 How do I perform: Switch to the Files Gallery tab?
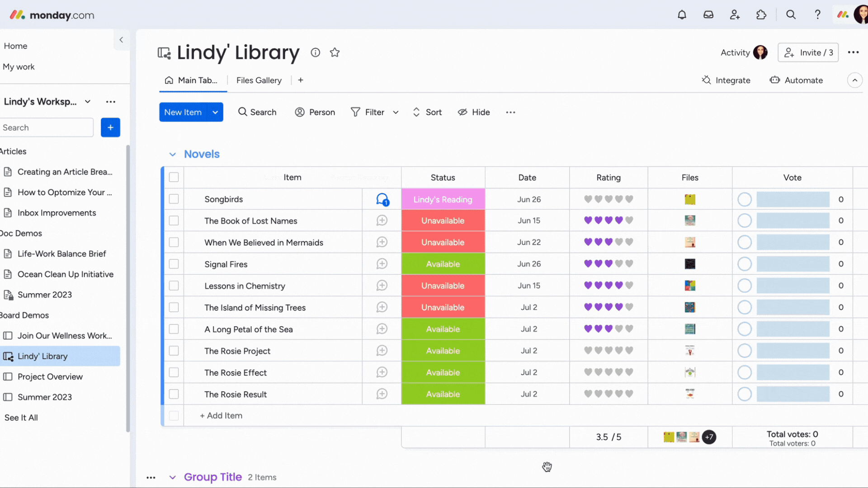tap(259, 80)
